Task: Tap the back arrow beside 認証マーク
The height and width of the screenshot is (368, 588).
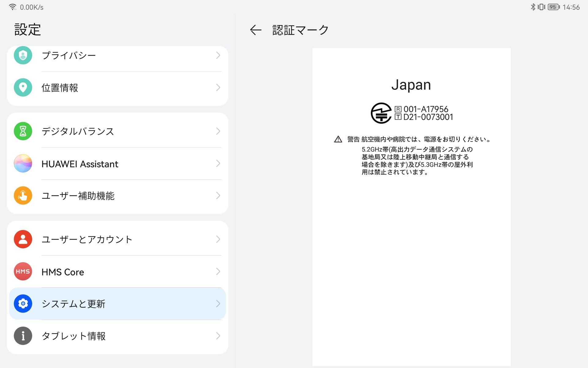Action: [255, 30]
